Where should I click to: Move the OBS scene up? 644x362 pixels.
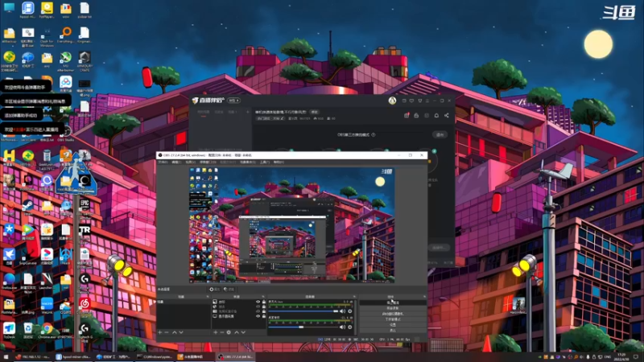[174, 332]
